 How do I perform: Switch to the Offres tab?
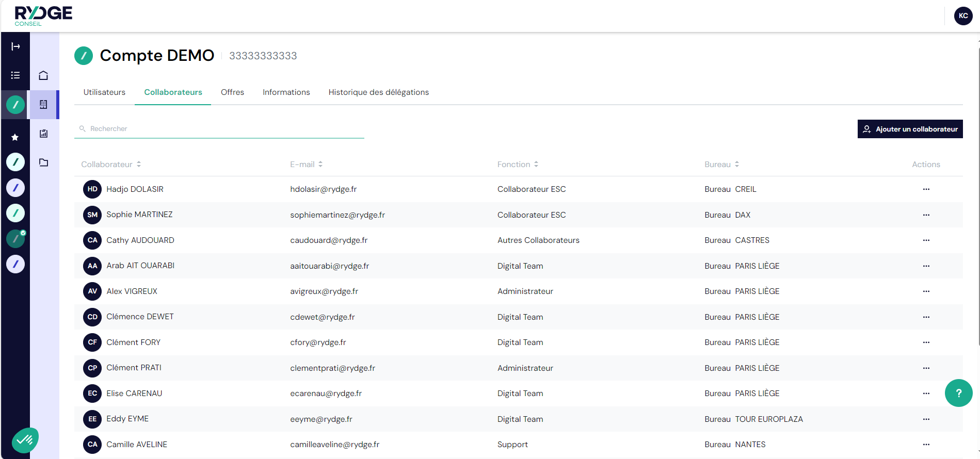click(x=232, y=92)
